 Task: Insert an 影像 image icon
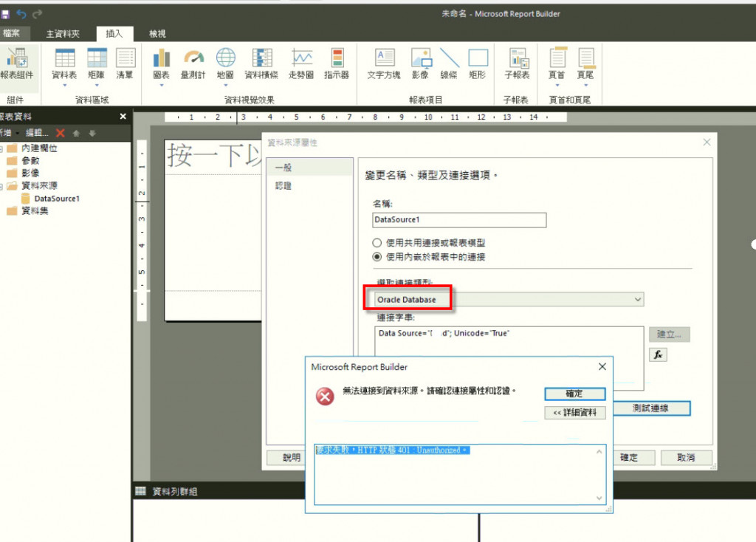point(421,58)
